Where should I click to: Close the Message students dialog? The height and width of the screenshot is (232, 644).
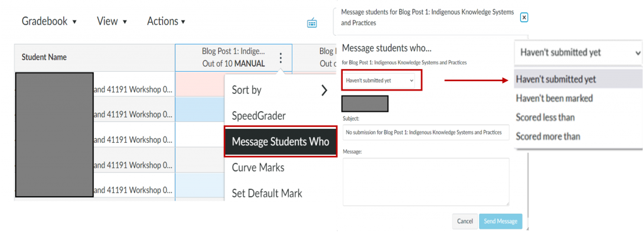[524, 17]
